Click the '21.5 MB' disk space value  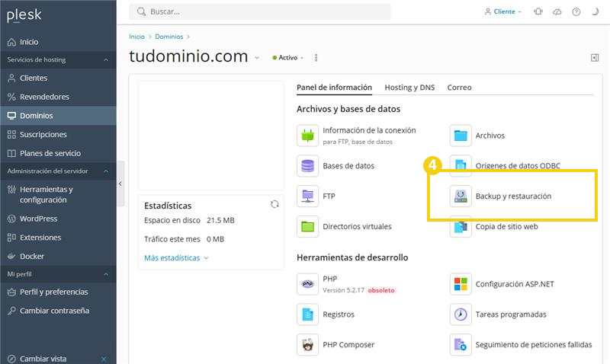[x=220, y=220]
